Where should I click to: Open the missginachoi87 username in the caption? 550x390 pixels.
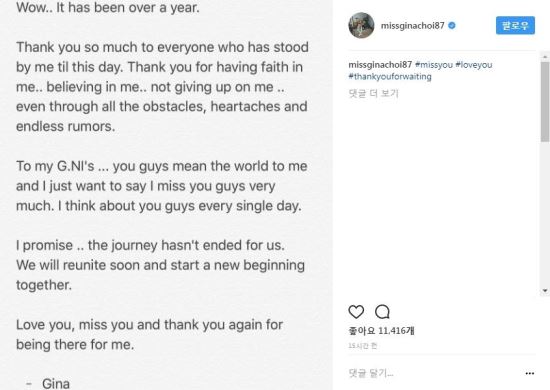pyautogui.click(x=380, y=65)
